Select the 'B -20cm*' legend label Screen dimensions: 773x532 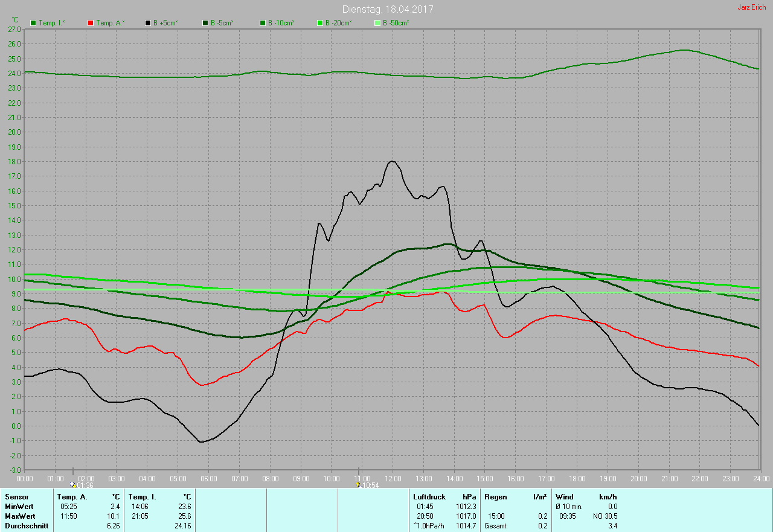339,23
